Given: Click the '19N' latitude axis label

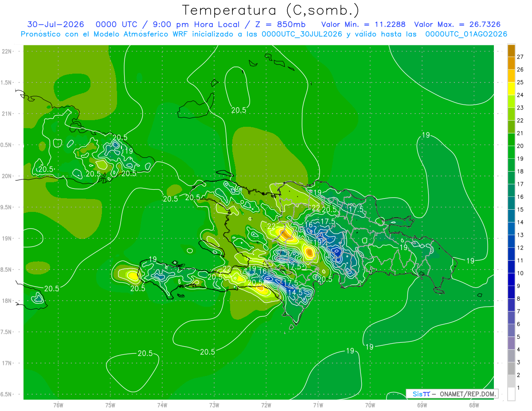Looking at the screenshot, I should (7, 238).
